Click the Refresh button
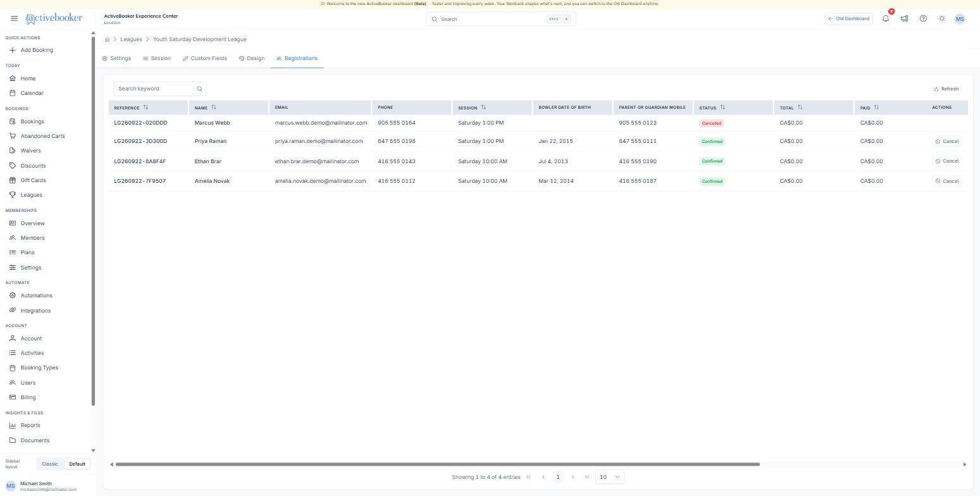 point(946,89)
